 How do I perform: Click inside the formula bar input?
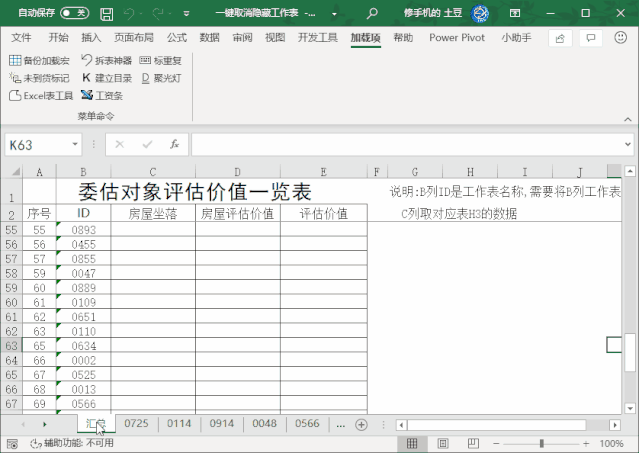407,145
